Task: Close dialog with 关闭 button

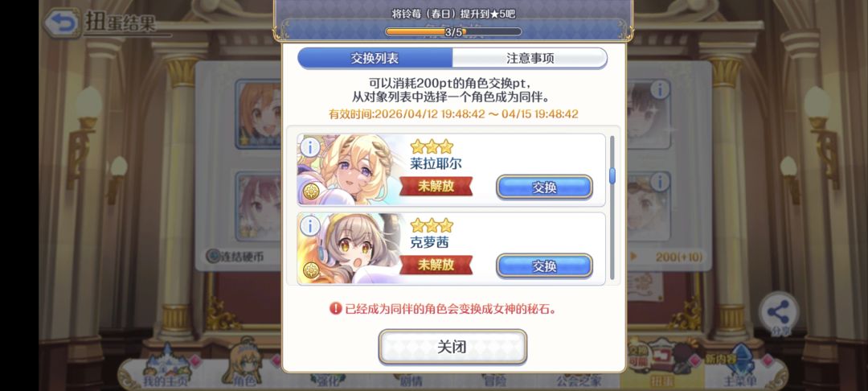Action: (x=452, y=347)
